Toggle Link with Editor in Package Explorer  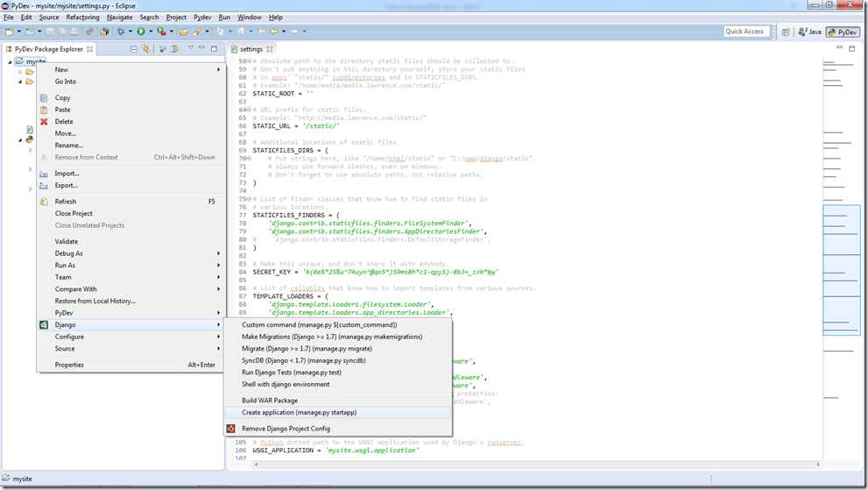click(145, 49)
